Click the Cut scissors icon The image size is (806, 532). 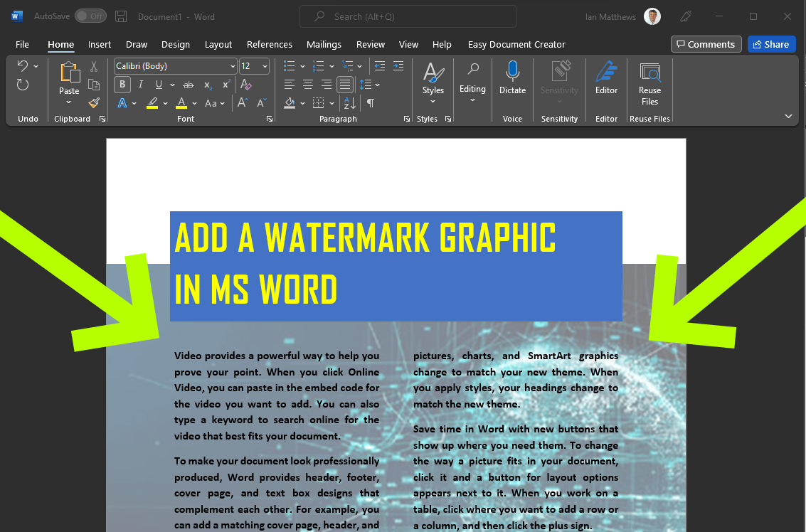[x=93, y=67]
